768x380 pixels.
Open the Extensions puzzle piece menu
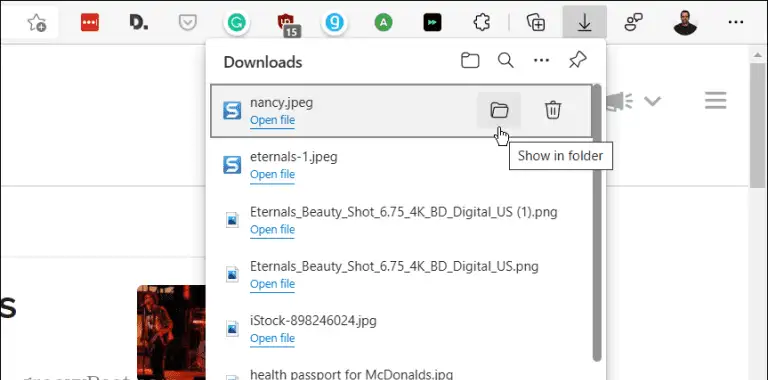pyautogui.click(x=482, y=23)
